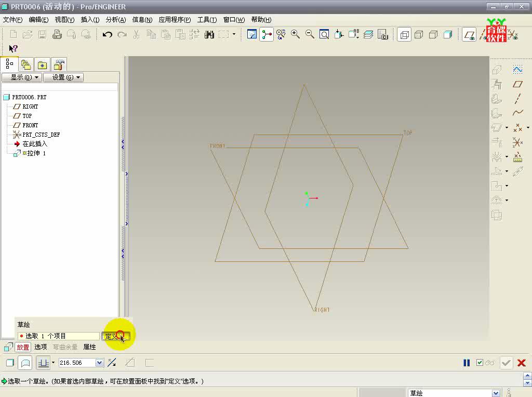Select extrude as solid icon
The height and width of the screenshot is (397, 532).
pyautogui.click(x=10, y=363)
